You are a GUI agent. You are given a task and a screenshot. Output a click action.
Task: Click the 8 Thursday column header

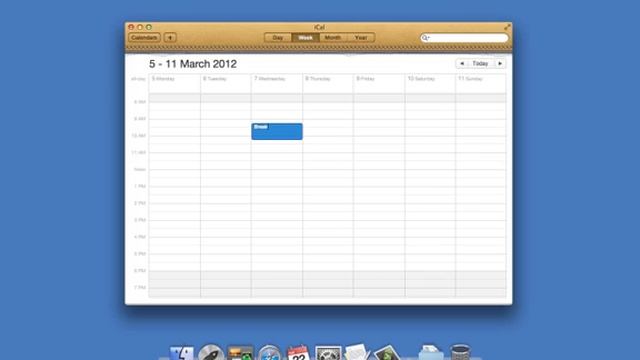(318, 78)
